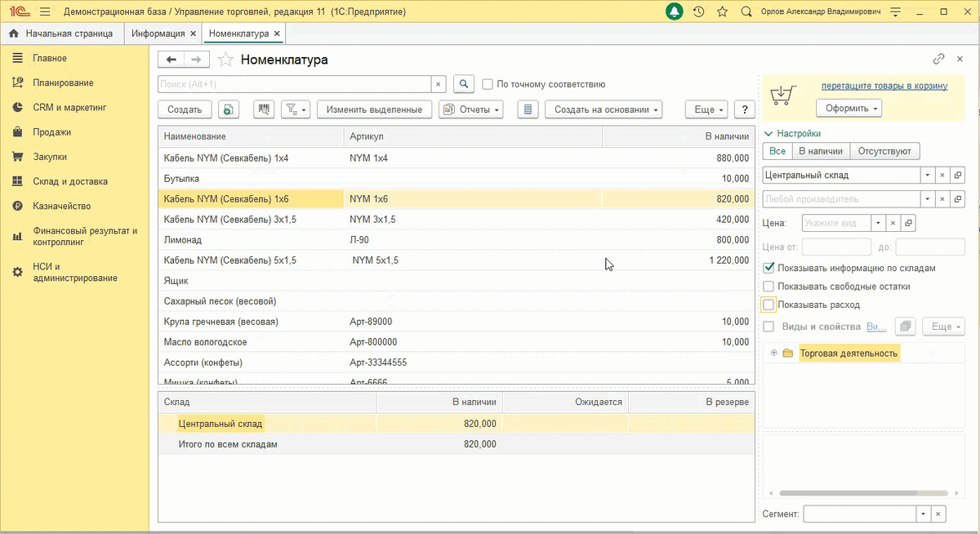Check Показывать свободные остатки
The height and width of the screenshot is (534, 980).
(768, 287)
